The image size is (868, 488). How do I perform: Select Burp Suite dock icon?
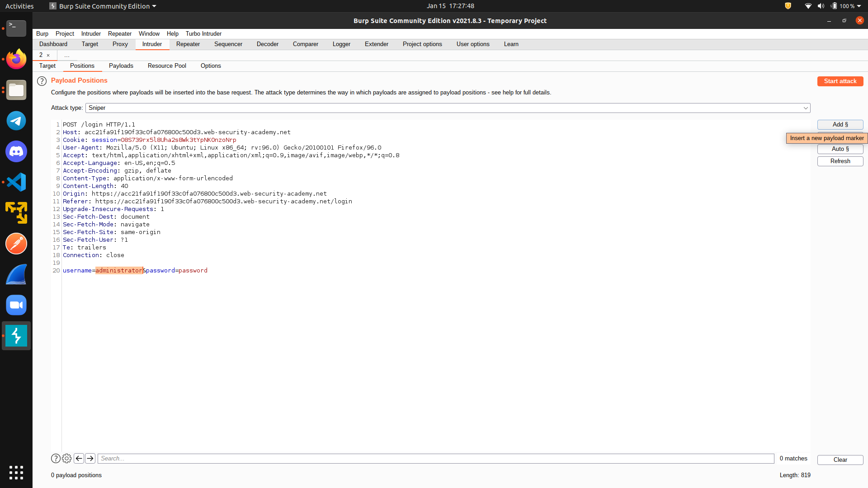tap(16, 336)
